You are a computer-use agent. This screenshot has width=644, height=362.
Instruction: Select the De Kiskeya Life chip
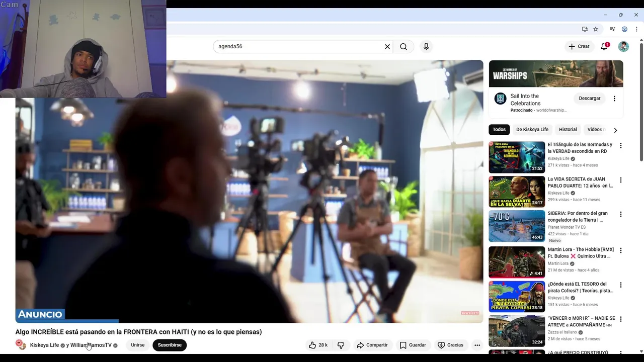[532, 130]
